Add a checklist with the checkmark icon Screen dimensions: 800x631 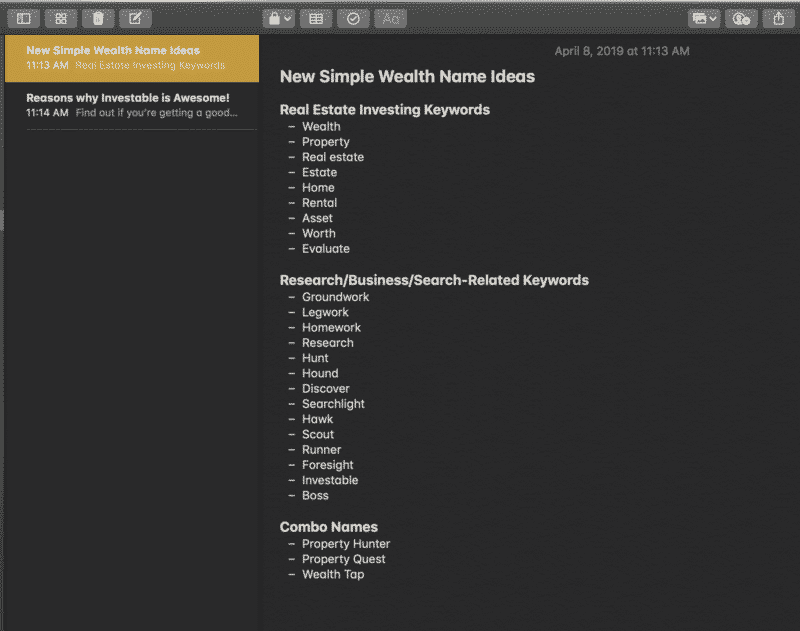(x=353, y=19)
